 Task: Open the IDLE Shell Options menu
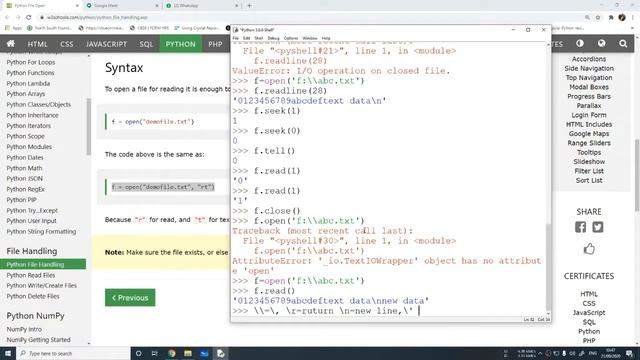pos(291,38)
